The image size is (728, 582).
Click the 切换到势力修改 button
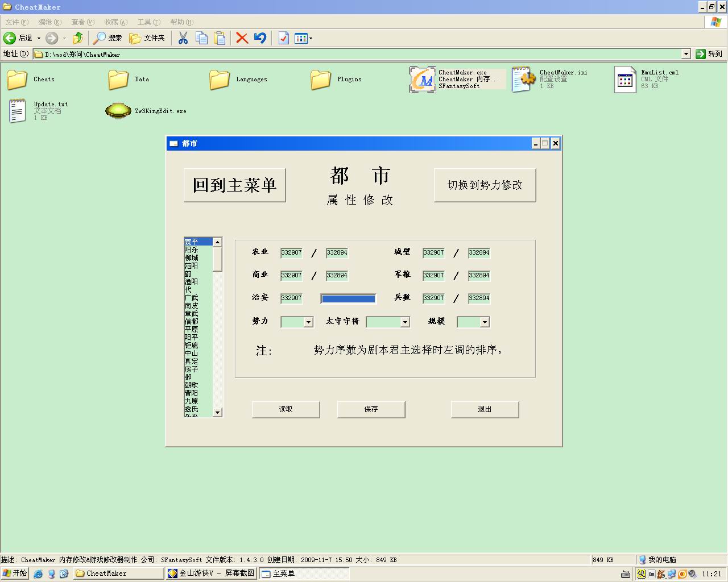click(485, 185)
